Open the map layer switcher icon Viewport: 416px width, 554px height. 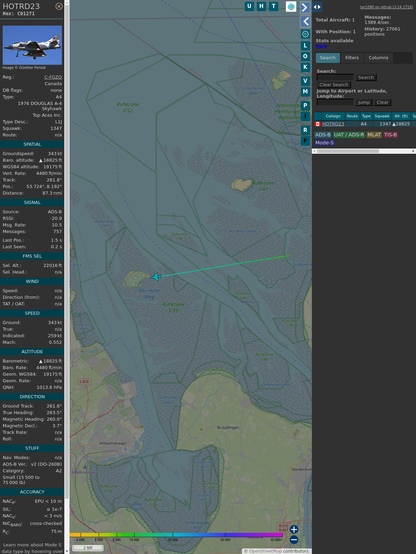pyautogui.click(x=291, y=6)
